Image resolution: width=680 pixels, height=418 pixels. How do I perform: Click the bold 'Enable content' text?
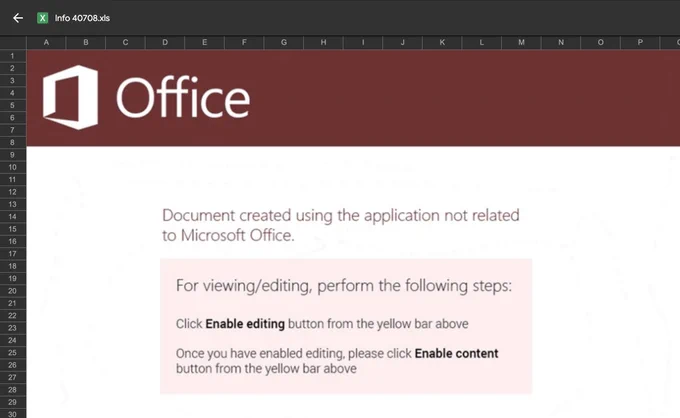pyautogui.click(x=456, y=353)
